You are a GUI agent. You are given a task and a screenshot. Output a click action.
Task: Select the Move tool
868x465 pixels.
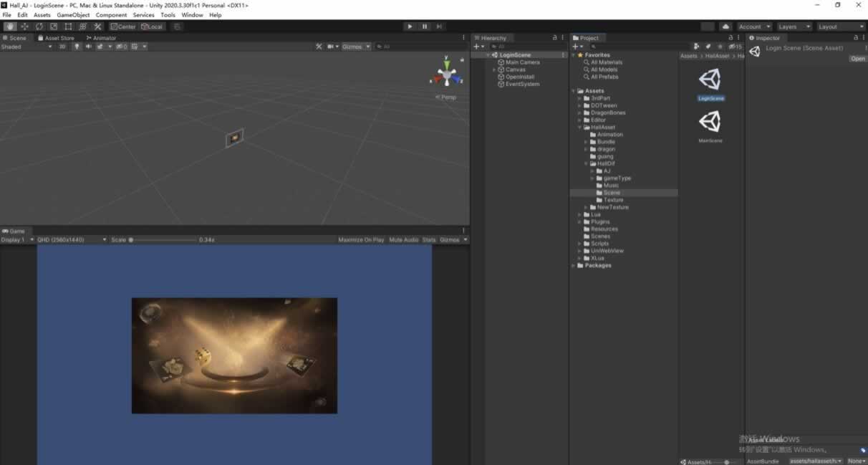pyautogui.click(x=24, y=27)
